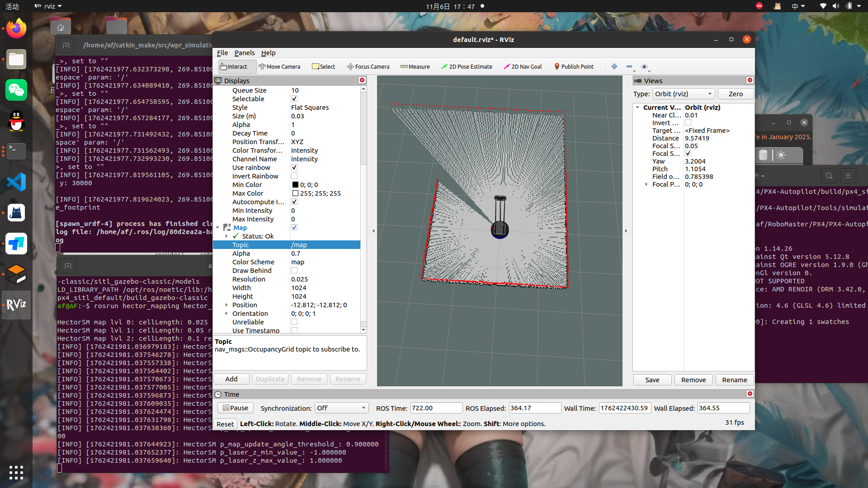868x488 pixels.
Task: Click the blue plus add-tool icon
Action: pyautogui.click(x=614, y=66)
